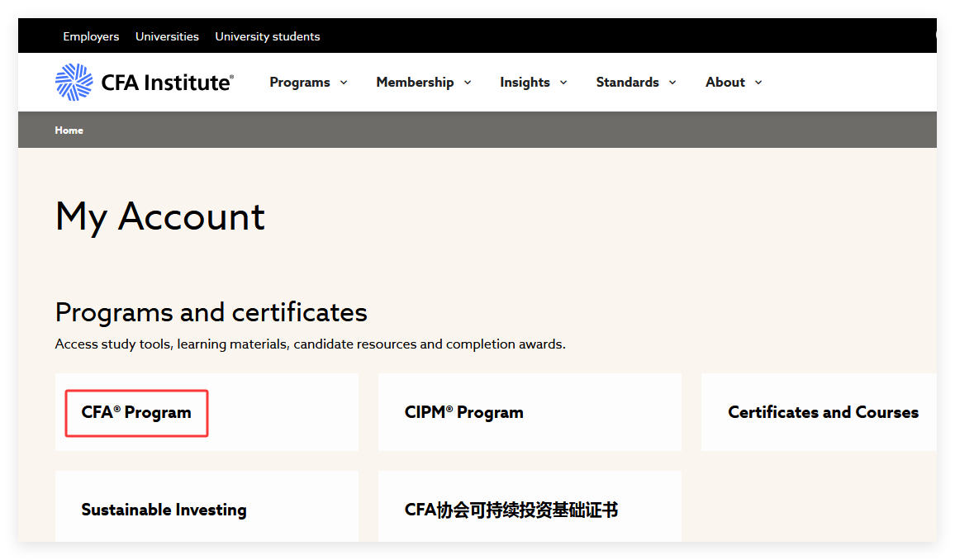Open the Universities link in top bar

[167, 36]
